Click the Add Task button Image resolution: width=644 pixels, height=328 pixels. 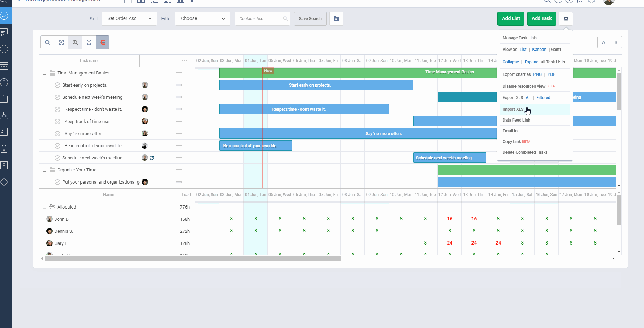pyautogui.click(x=541, y=18)
